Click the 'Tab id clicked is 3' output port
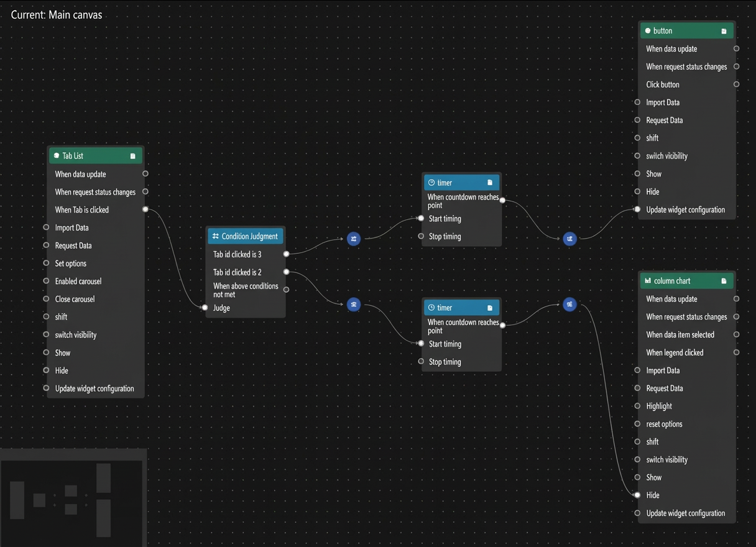756x547 pixels. click(286, 254)
